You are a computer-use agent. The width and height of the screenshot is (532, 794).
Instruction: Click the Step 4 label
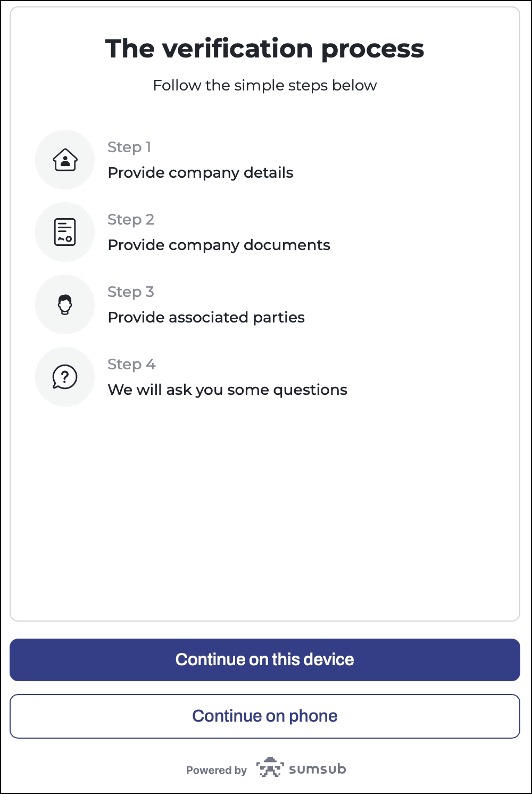point(131,364)
